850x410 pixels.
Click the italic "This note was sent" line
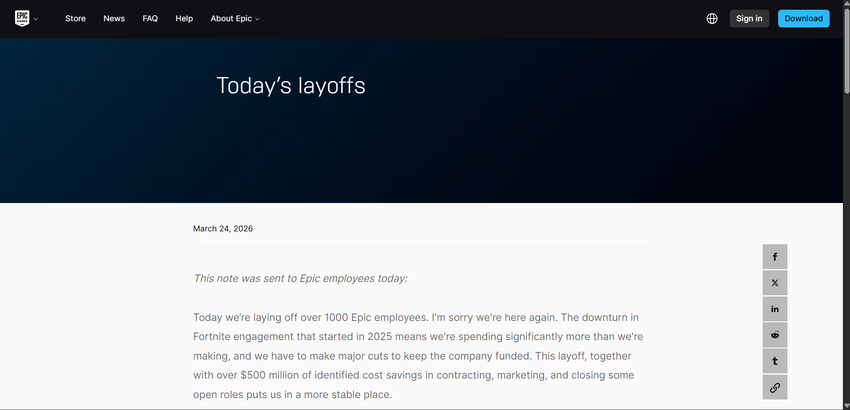coord(300,278)
